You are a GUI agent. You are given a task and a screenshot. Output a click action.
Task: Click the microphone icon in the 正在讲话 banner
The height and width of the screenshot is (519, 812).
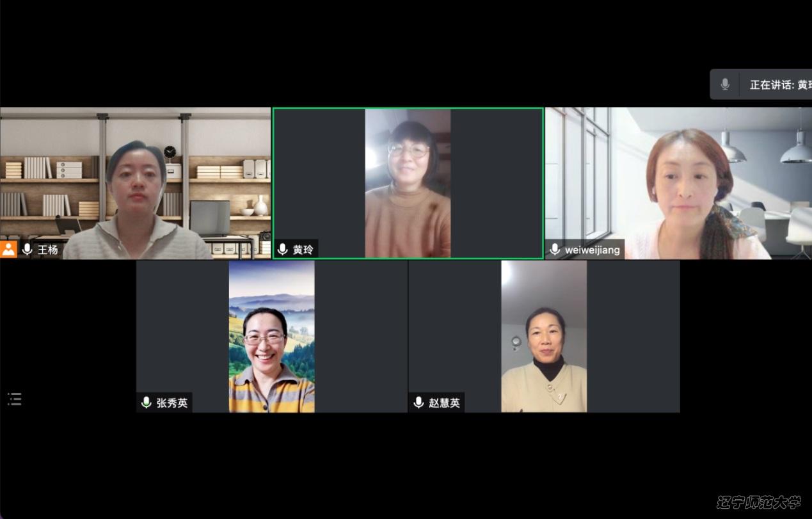[725, 84]
